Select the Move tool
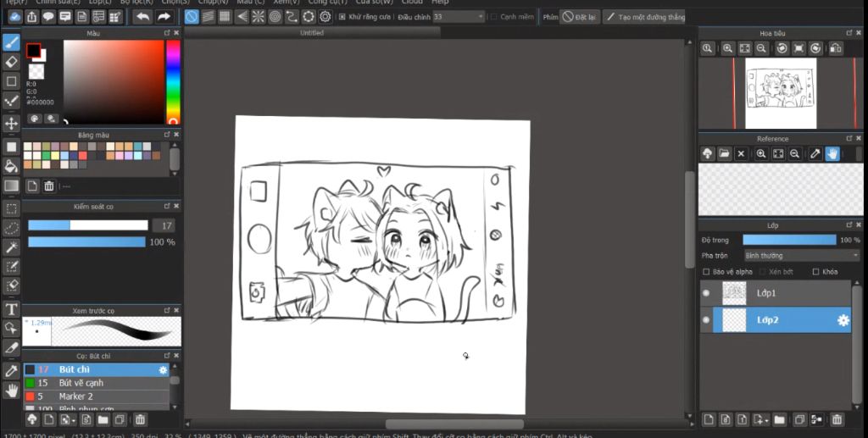Viewport: 868px width, 438px height. (x=11, y=123)
